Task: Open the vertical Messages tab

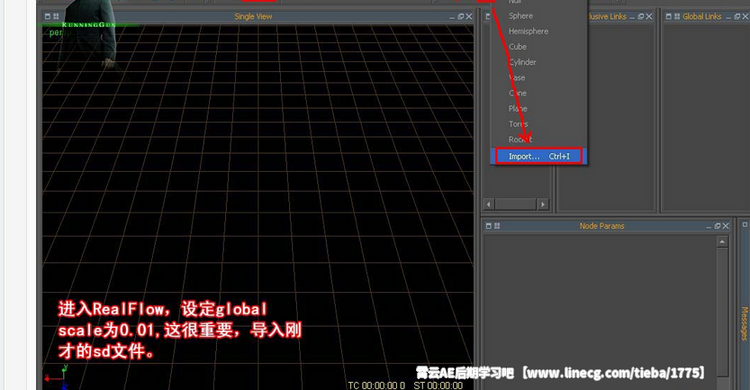Action: 744,323
